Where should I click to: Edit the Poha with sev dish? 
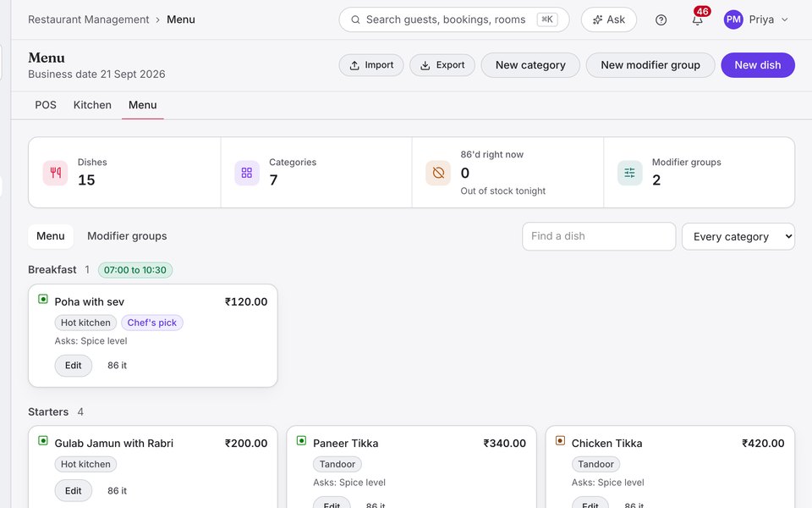tap(73, 366)
